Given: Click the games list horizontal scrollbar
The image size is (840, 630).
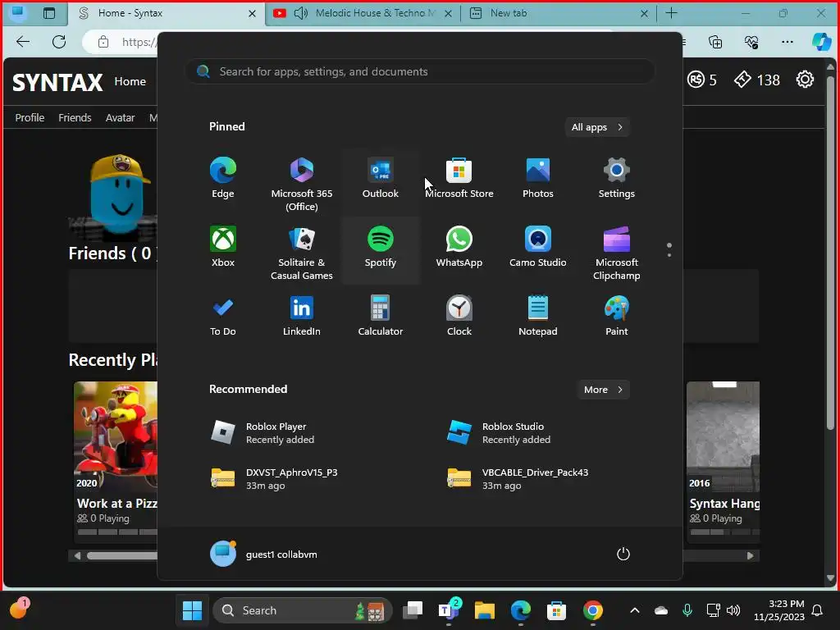Looking at the screenshot, I should [122, 555].
